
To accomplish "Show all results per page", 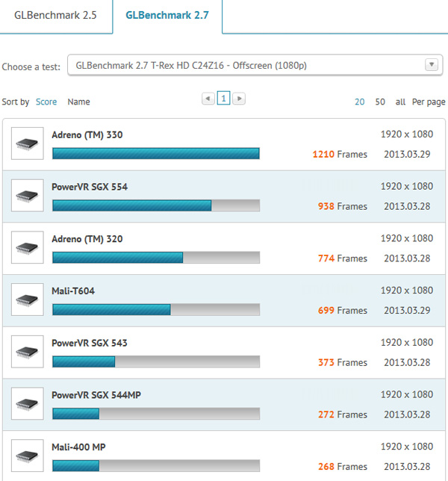I will pos(400,102).
